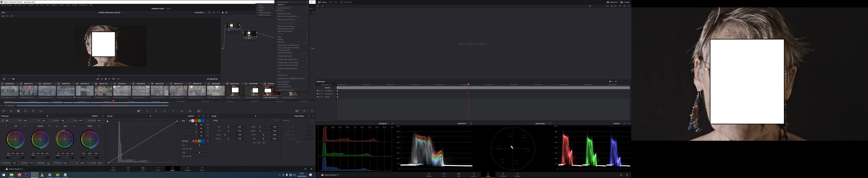Toggle the red R channel in Curves Edit
868x178 pixels.
tap(196, 121)
